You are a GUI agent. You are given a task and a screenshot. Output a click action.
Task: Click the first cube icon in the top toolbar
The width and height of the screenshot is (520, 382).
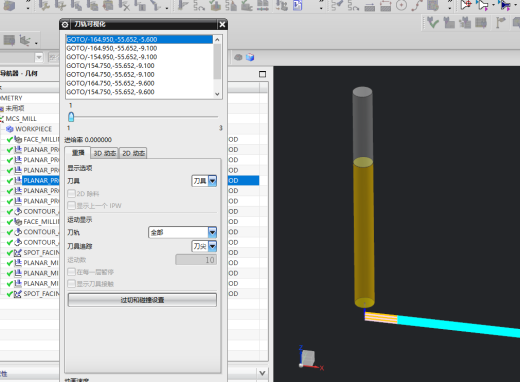point(9,5)
